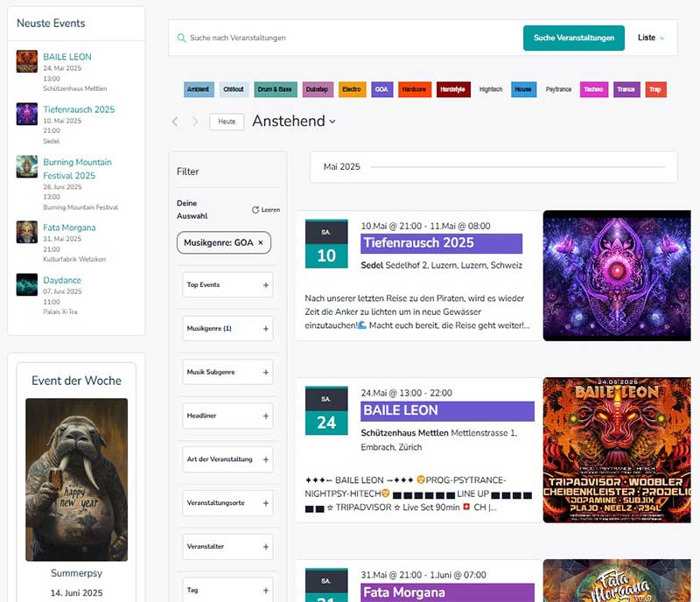
Task: Click the Fata Morgana sidebar icon
Action: (x=27, y=232)
